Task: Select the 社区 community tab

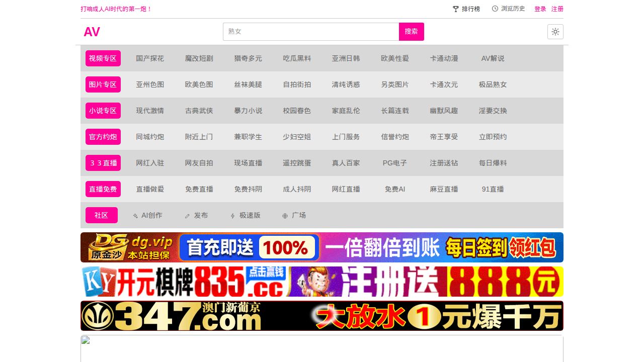Action: (102, 215)
